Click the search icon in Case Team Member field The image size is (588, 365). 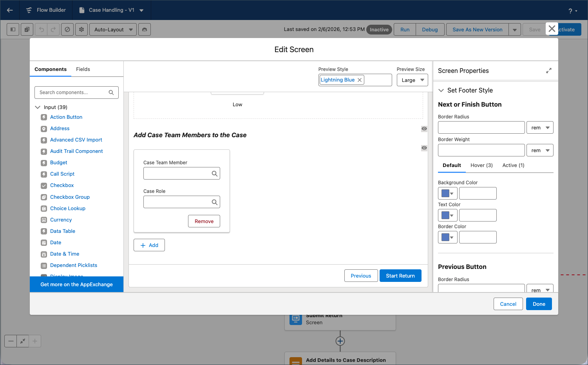214,174
